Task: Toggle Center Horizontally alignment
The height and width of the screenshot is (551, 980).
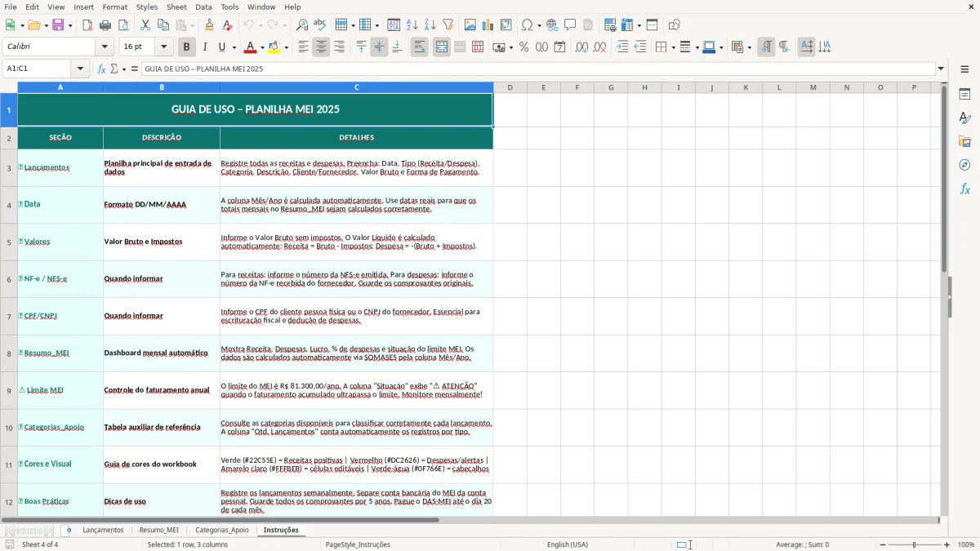Action: [321, 47]
